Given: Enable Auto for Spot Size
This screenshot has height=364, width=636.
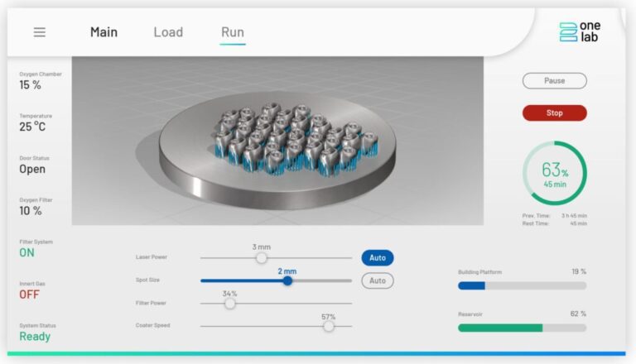Looking at the screenshot, I should pos(377,280).
